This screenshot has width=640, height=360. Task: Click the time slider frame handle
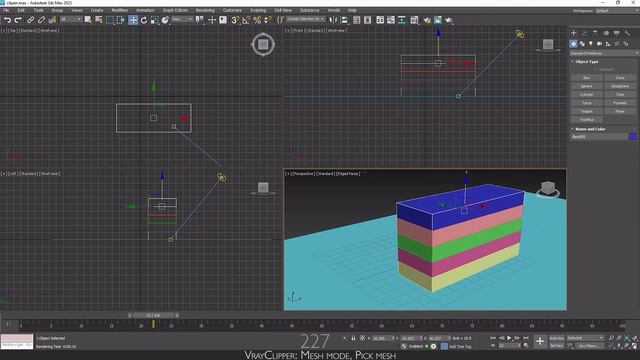[153, 316]
